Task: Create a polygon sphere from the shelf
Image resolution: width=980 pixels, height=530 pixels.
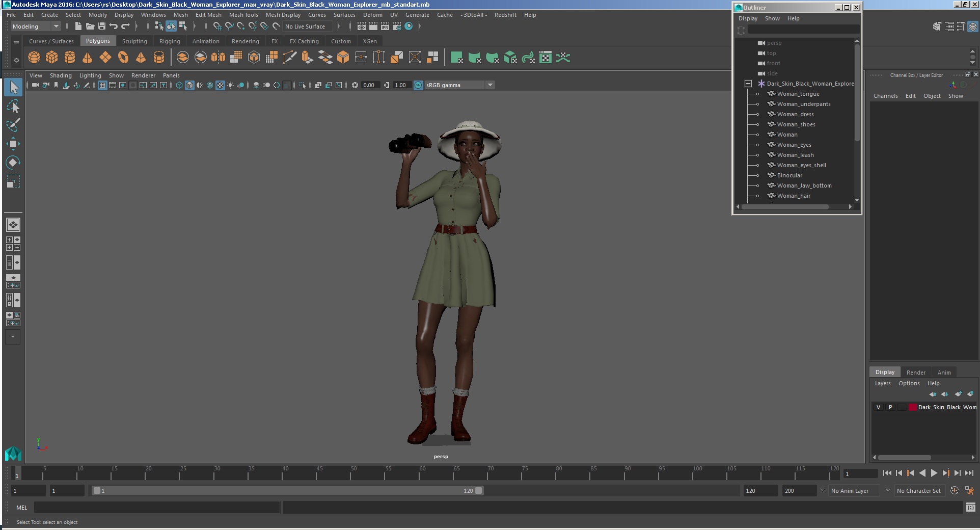Action: (x=34, y=58)
